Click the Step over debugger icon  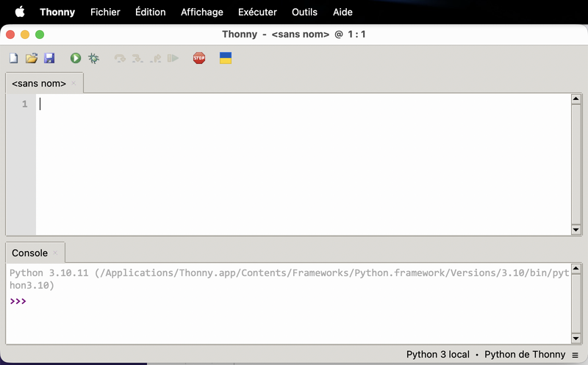(120, 58)
